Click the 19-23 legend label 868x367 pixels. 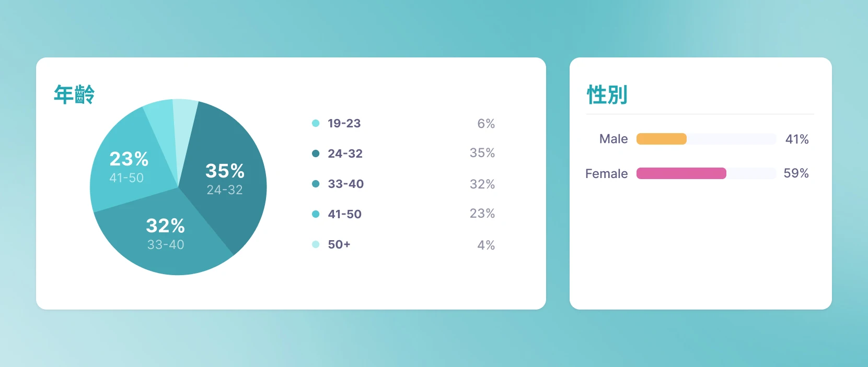(x=344, y=123)
